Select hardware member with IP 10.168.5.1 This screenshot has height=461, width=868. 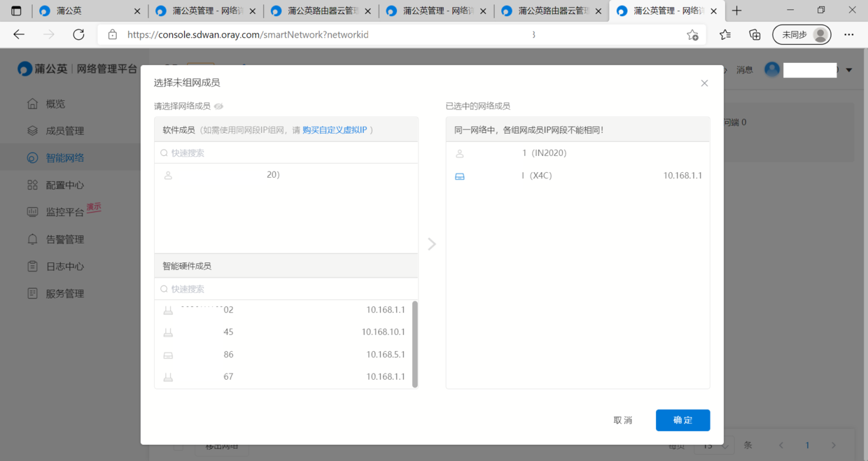283,355
